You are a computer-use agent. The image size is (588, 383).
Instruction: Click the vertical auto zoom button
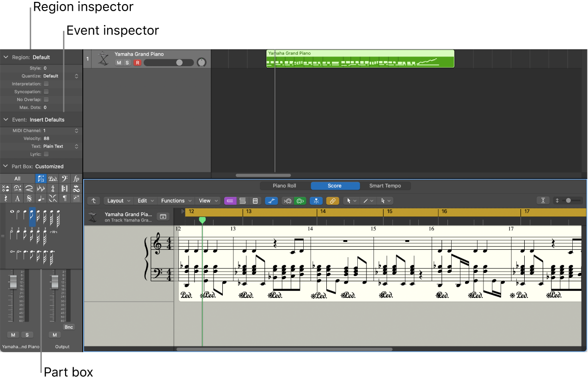point(543,201)
